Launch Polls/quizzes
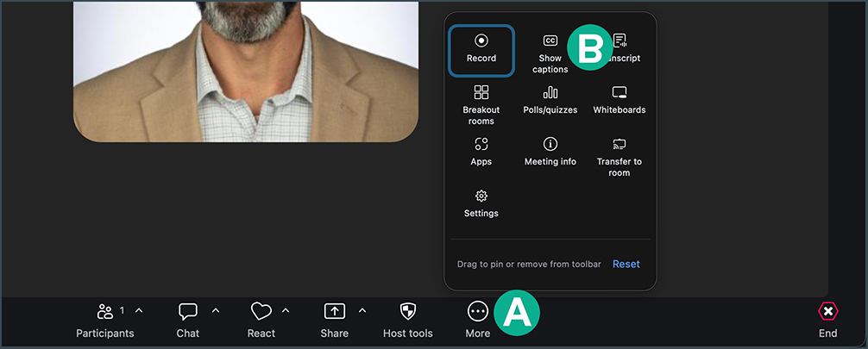Image resolution: width=868 pixels, height=349 pixels. point(550,100)
